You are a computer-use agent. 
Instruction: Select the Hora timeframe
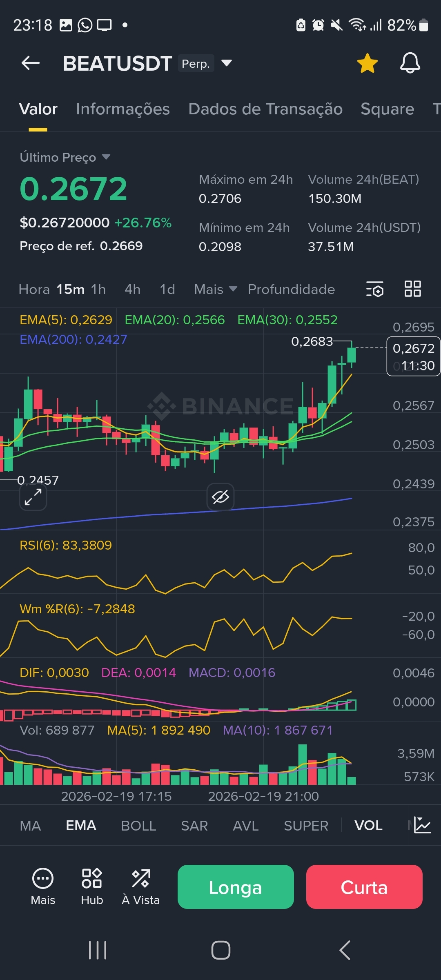[x=34, y=289]
